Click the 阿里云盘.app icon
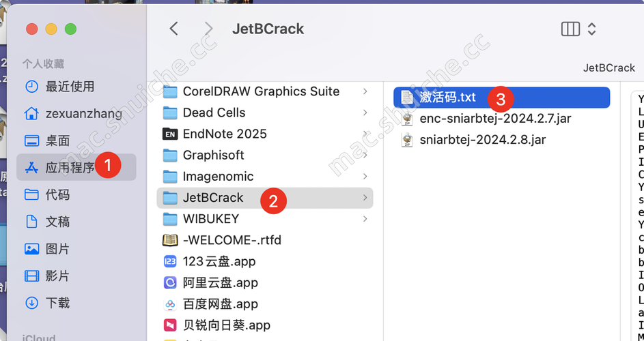 (170, 282)
